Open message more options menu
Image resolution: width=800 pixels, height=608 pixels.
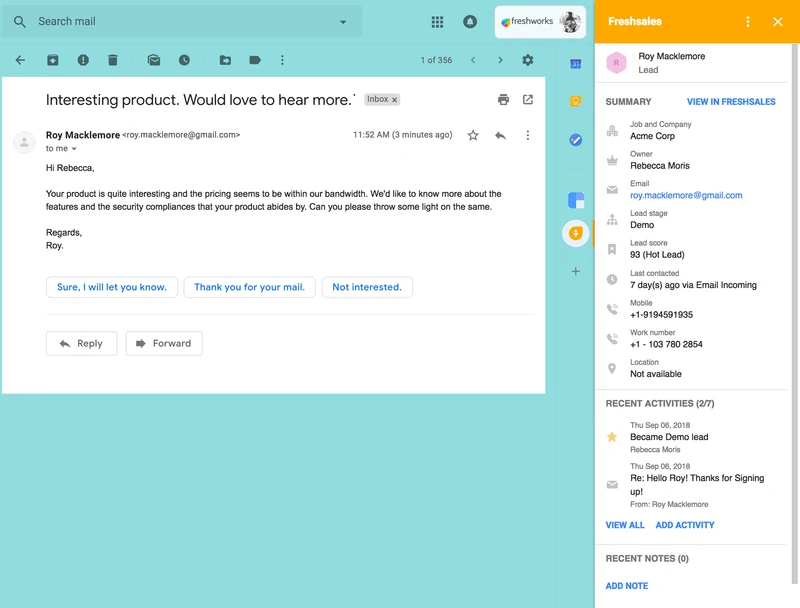(x=528, y=135)
